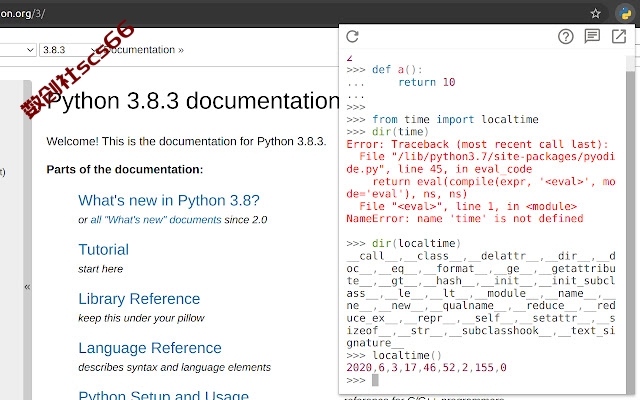
Task: Reload the Python console with refresh icon
Action: [x=352, y=36]
